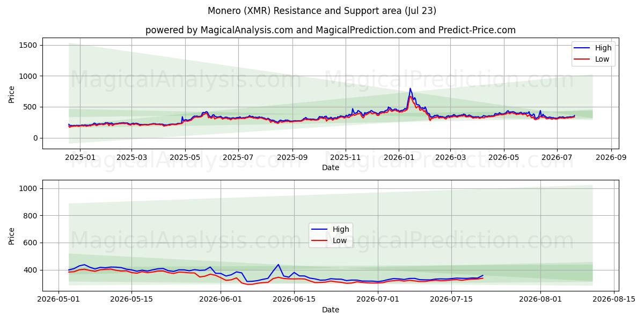The width and height of the screenshot is (644, 322).
Task: Click the '2026-01' tick label
Action: tap(399, 158)
